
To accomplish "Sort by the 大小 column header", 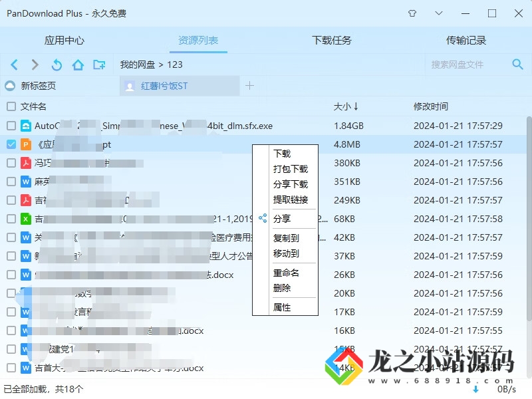I will [x=346, y=106].
